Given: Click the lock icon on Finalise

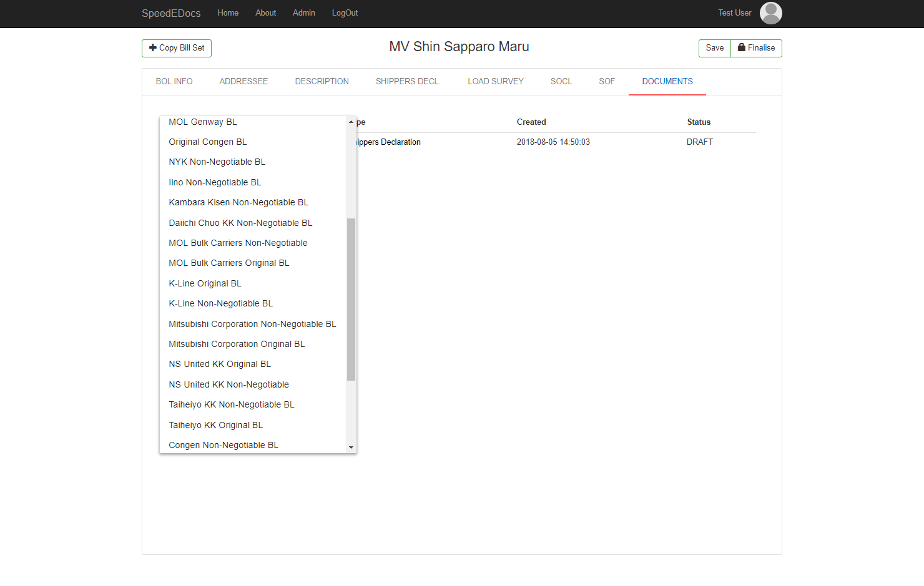Looking at the screenshot, I should pyautogui.click(x=742, y=47).
